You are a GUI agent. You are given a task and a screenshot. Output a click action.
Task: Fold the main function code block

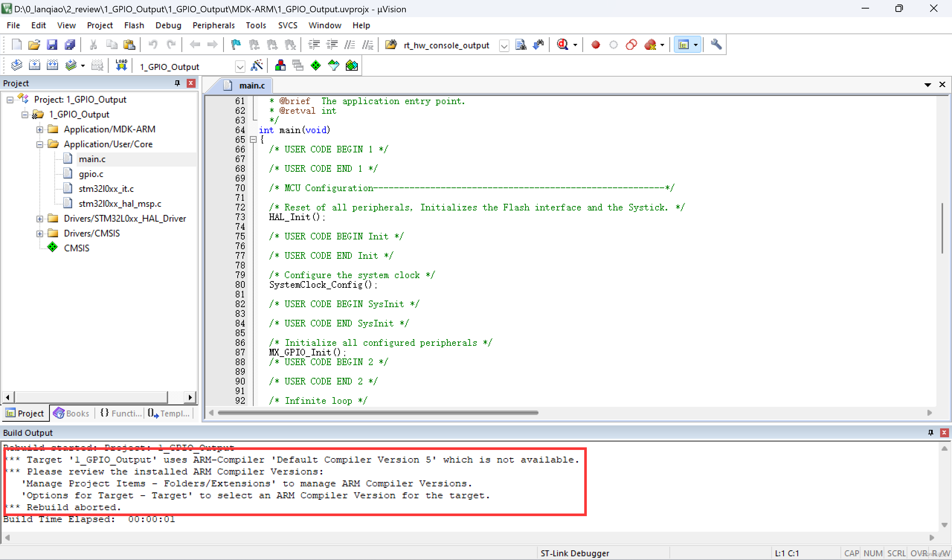tap(254, 140)
